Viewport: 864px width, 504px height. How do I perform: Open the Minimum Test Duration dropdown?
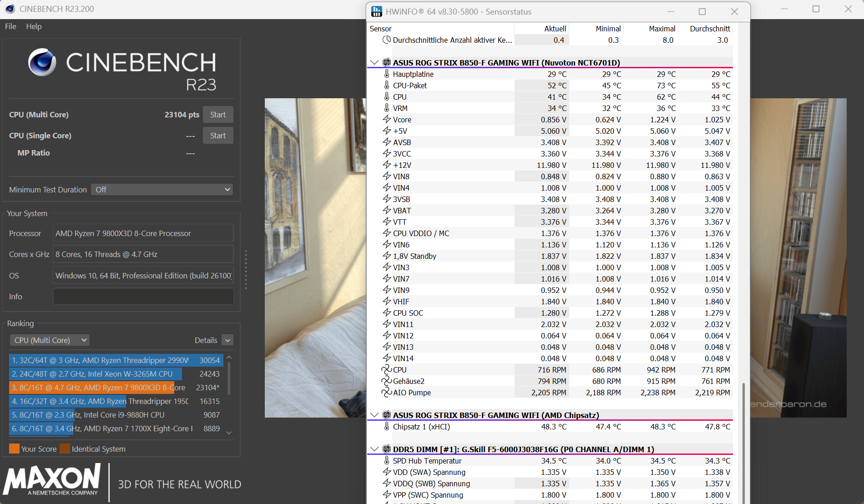pyautogui.click(x=162, y=190)
